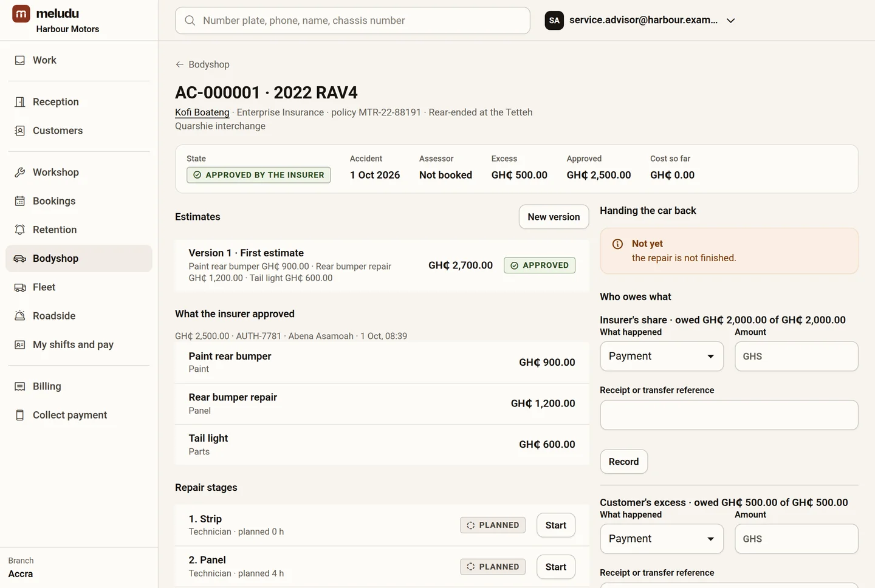Click the insurer's share Amount field
The height and width of the screenshot is (588, 875).
click(x=797, y=357)
